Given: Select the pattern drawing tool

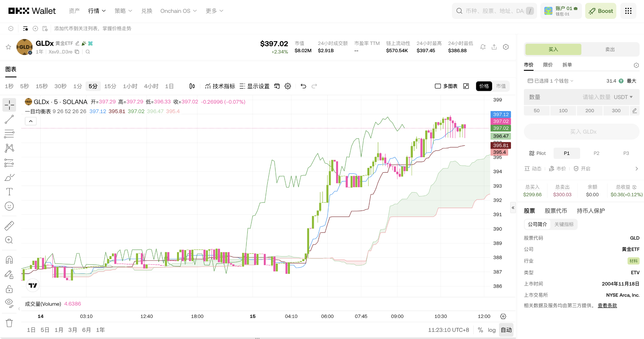Looking at the screenshot, I should 9,148.
